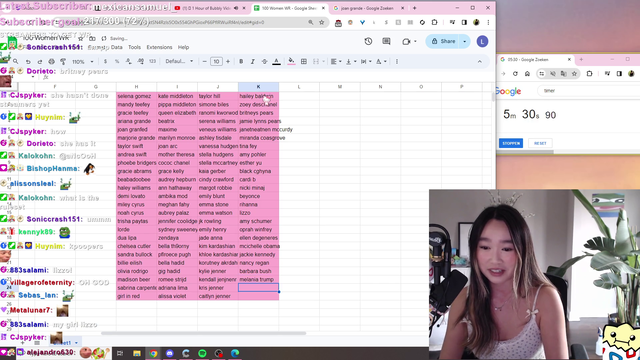The height and width of the screenshot is (360, 640).
Task: Toggle italic formatting
Action: [x=253, y=62]
